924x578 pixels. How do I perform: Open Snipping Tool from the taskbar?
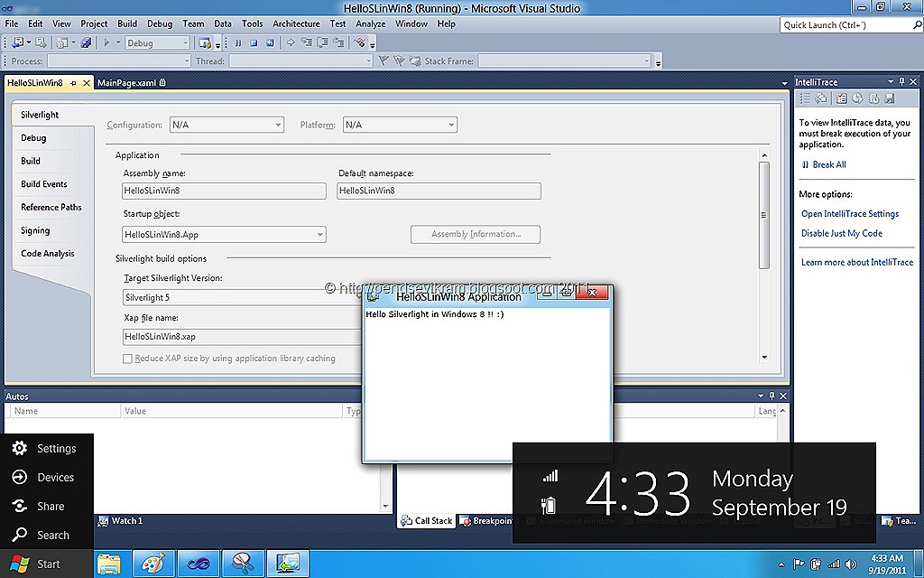point(243,564)
